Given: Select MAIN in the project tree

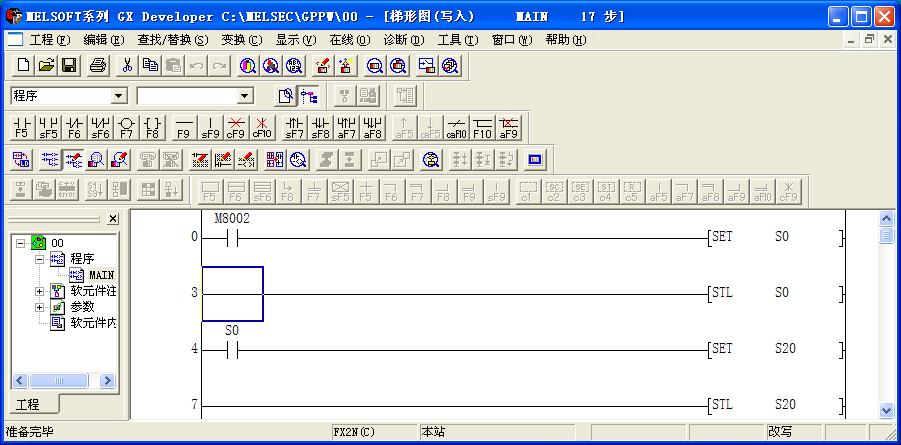Looking at the screenshot, I should click(101, 275).
